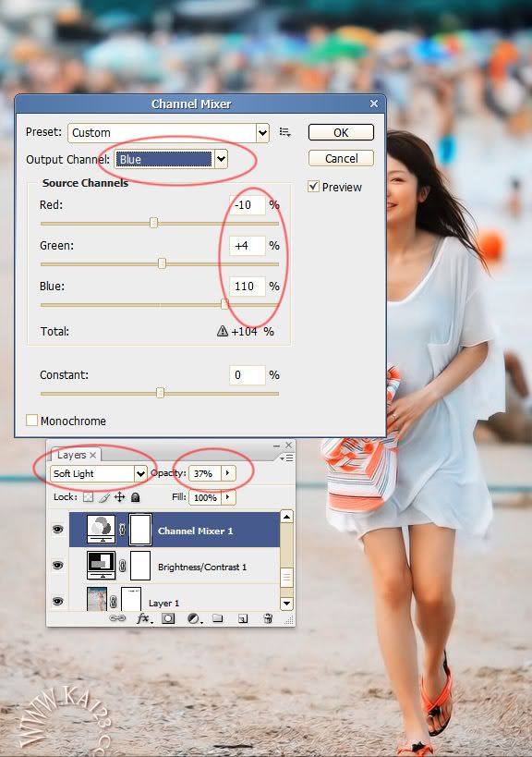Uncheck the Preview checkbox

(x=313, y=187)
